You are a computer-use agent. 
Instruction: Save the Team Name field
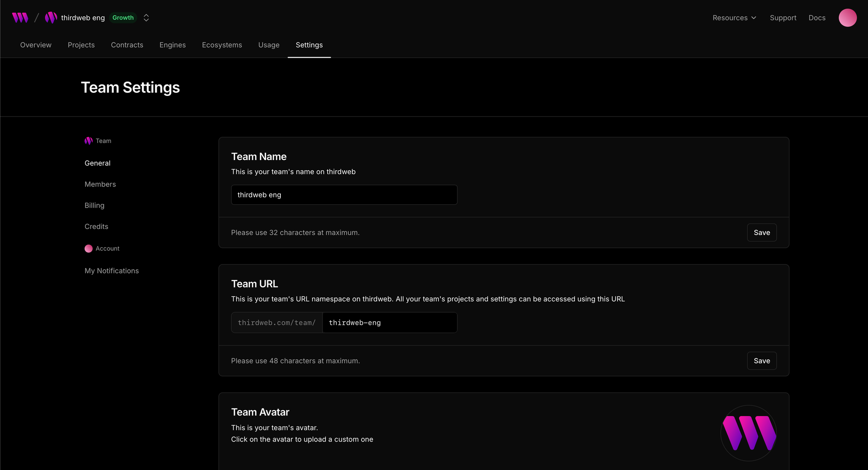coord(762,232)
